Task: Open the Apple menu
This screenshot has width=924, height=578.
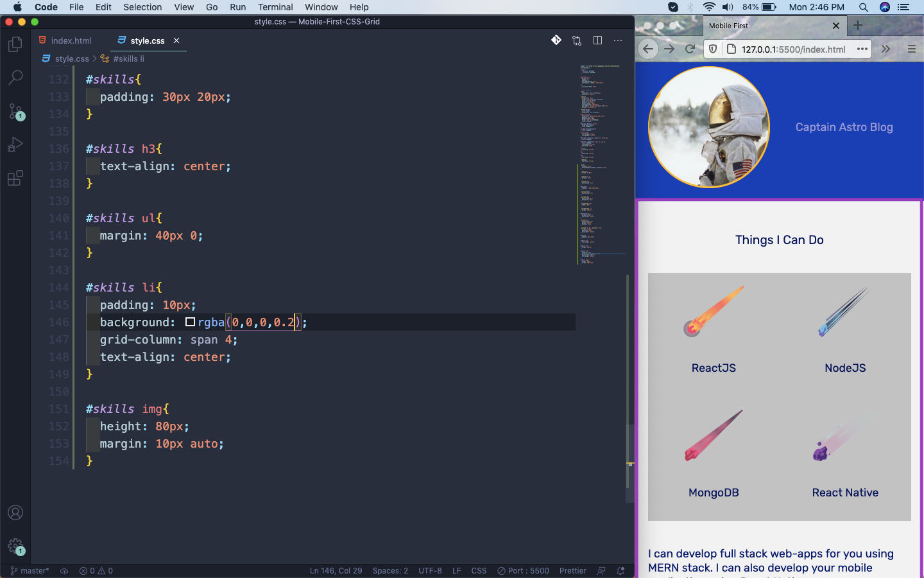Action: tap(17, 7)
